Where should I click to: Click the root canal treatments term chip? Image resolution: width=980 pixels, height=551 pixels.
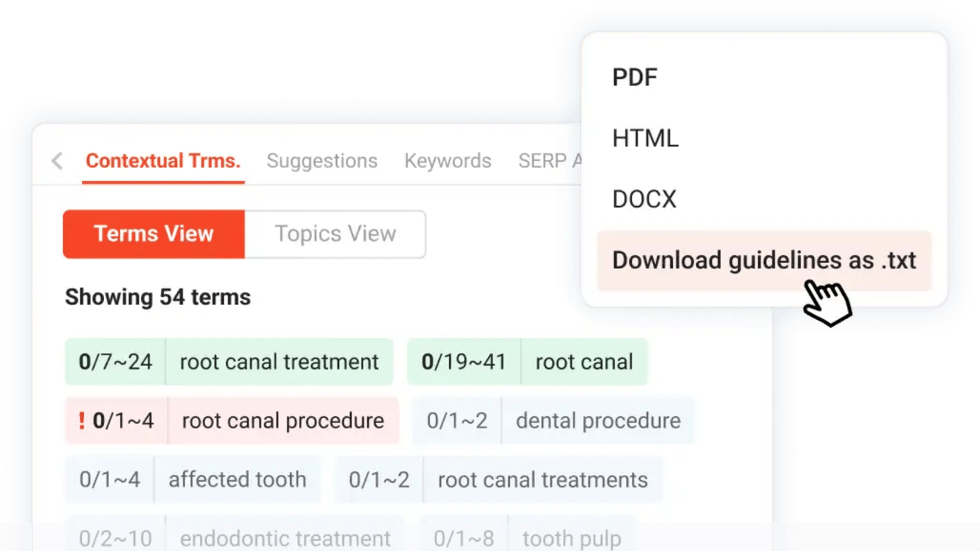[499, 479]
